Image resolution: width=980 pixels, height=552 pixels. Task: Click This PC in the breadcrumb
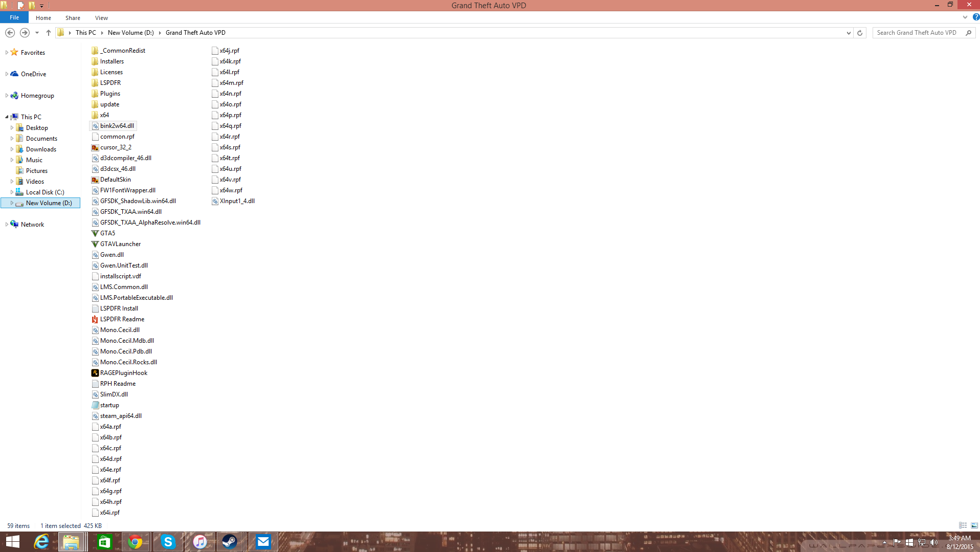pyautogui.click(x=85, y=33)
